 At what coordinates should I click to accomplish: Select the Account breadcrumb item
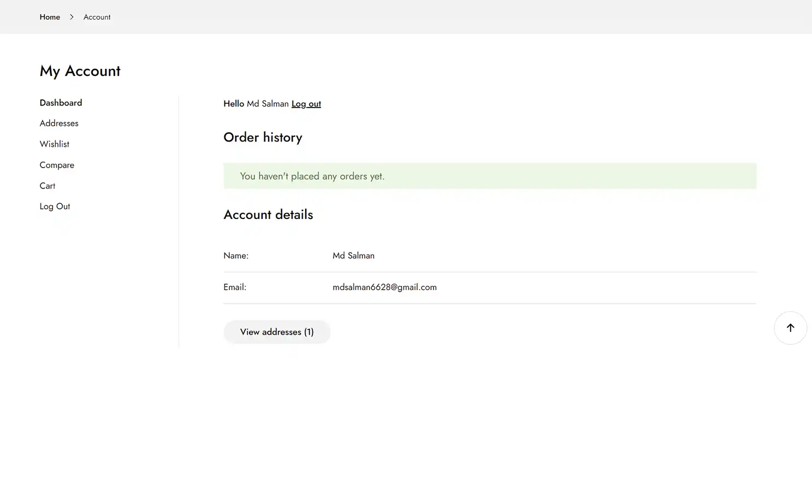97,17
